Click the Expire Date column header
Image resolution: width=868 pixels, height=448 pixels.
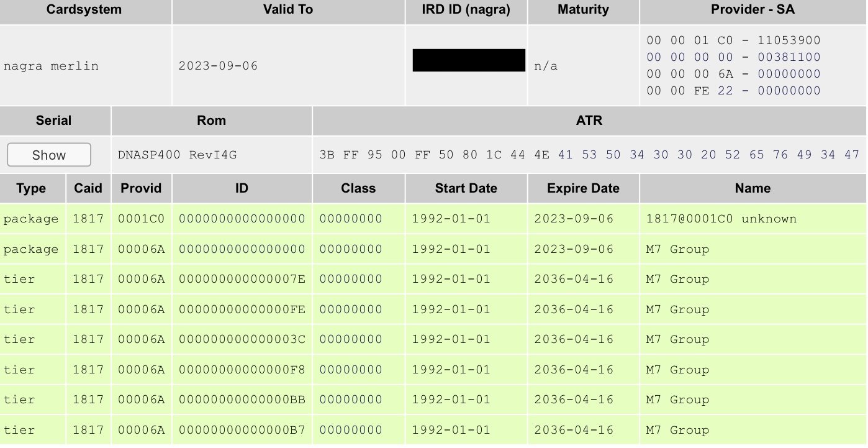[583, 188]
